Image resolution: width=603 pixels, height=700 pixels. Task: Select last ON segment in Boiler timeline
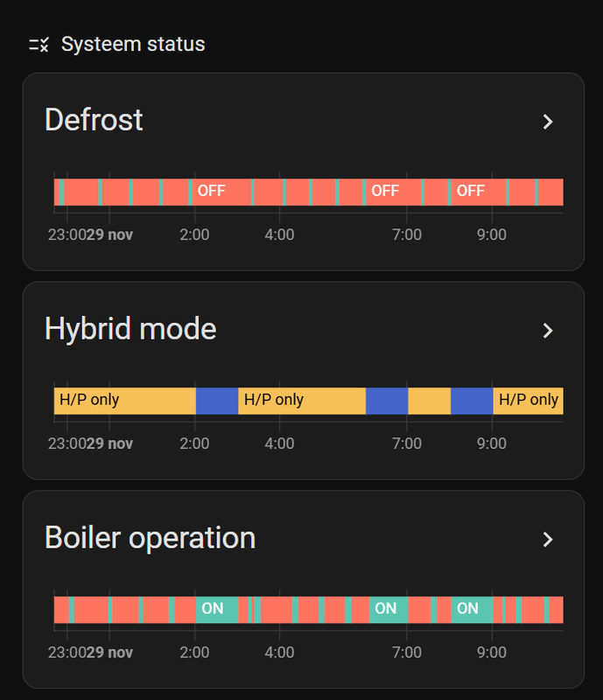469,608
